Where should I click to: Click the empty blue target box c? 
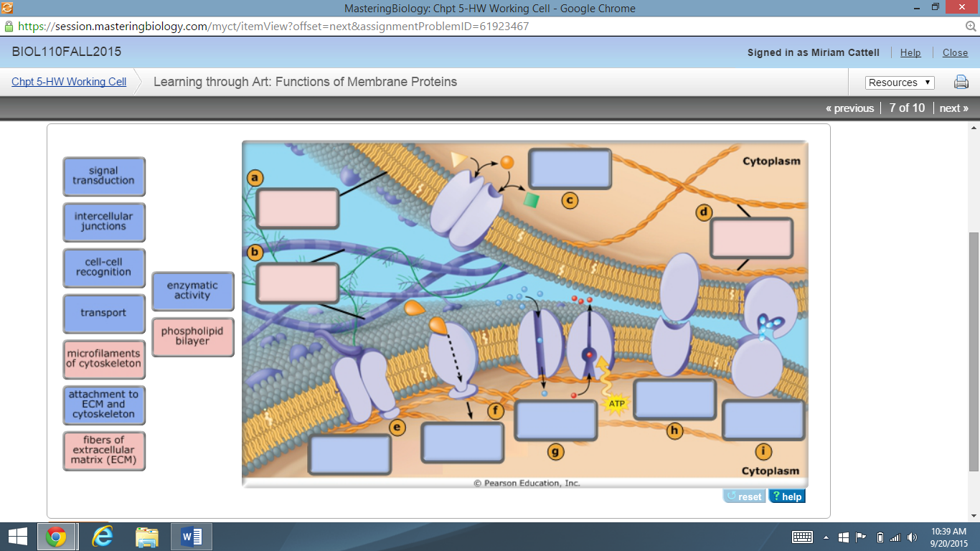click(570, 169)
